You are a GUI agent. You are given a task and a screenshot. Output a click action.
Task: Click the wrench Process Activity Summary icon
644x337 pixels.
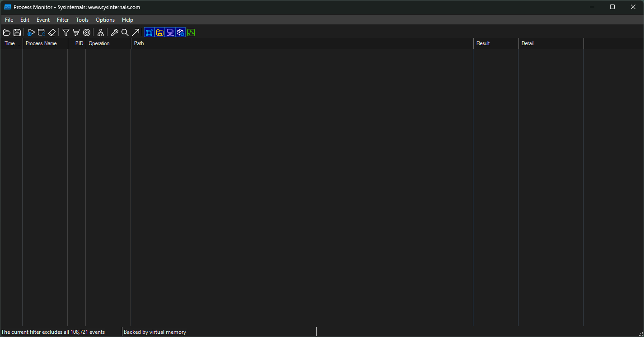pyautogui.click(x=115, y=33)
